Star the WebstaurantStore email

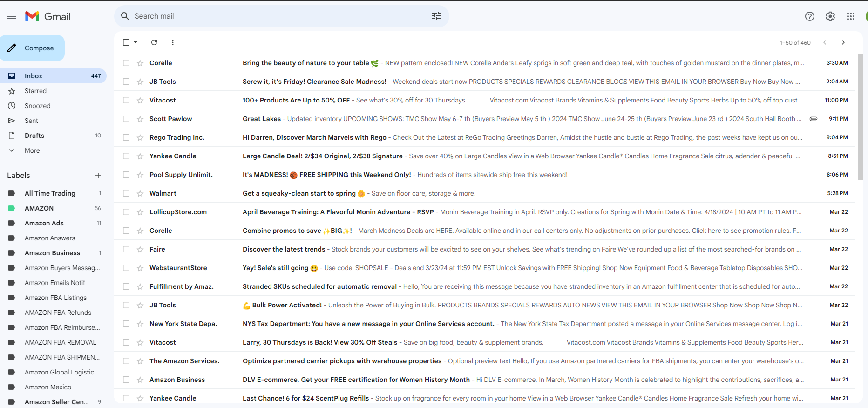[140, 268]
